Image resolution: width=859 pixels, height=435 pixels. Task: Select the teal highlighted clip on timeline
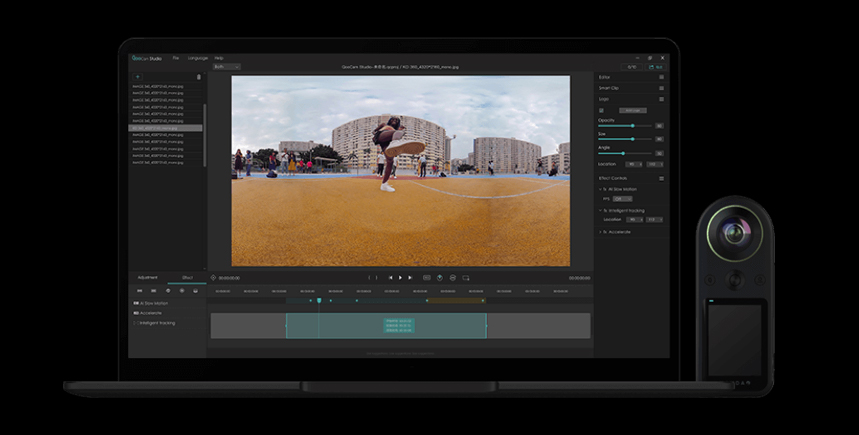point(386,326)
